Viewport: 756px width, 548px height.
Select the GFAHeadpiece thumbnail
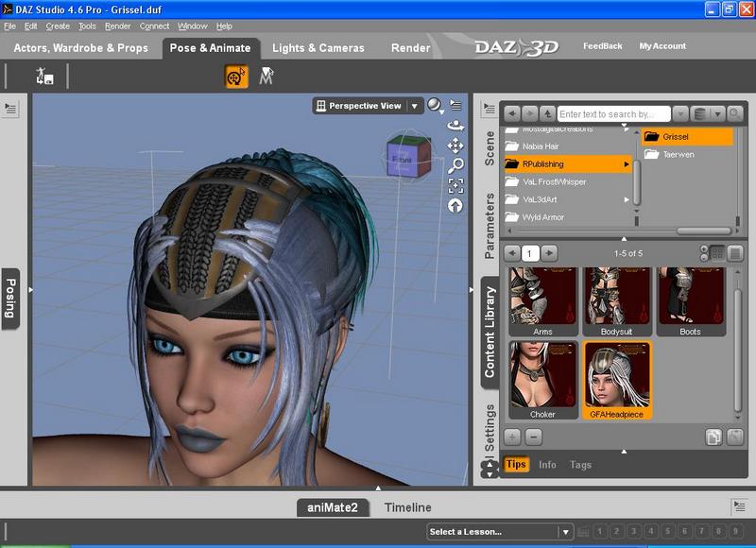(x=617, y=380)
